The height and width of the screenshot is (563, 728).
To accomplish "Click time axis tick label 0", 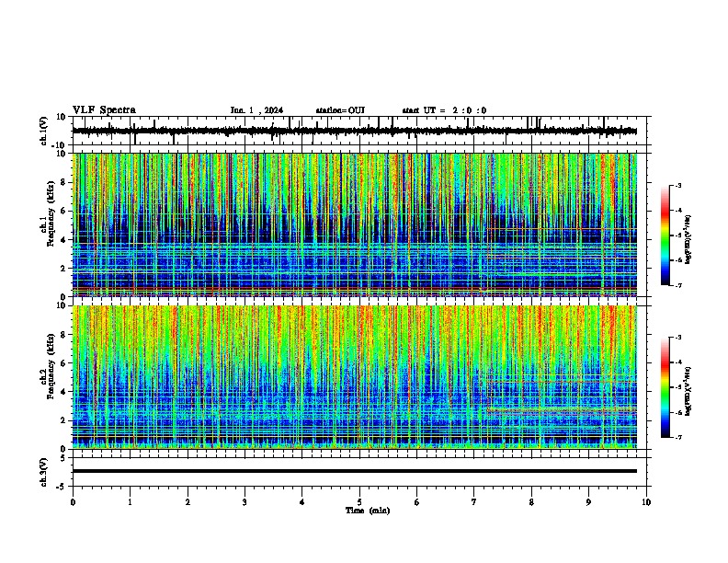I will click(x=73, y=502).
